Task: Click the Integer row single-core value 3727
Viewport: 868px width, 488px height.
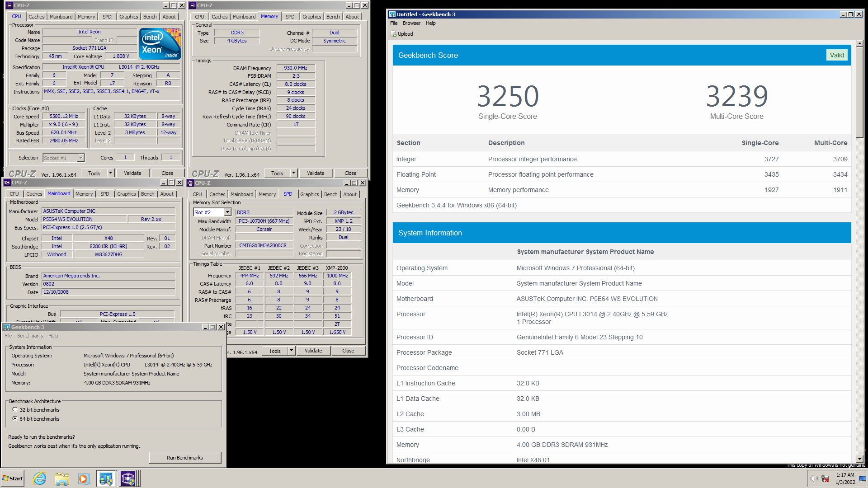Action: pyautogui.click(x=771, y=159)
